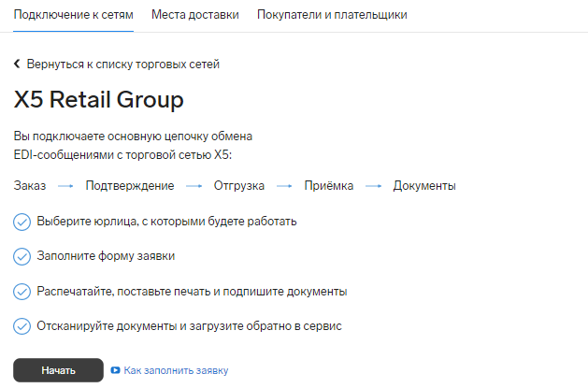
Task: Click the arrow between Приёмка and Документы
Action: click(374, 186)
